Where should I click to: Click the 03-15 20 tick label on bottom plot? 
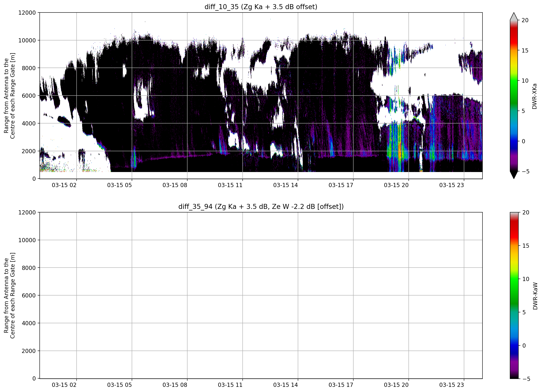(396, 385)
